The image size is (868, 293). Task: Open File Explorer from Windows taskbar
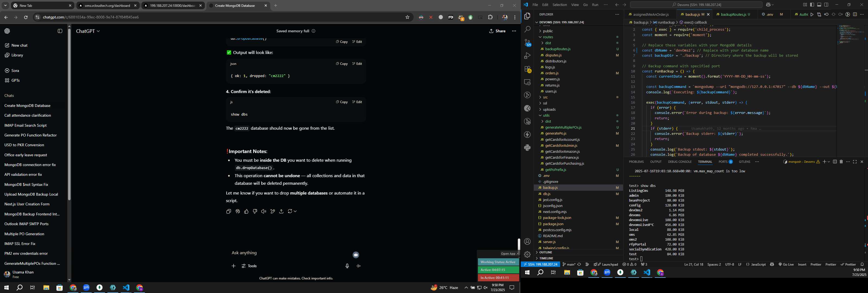pyautogui.click(x=46, y=288)
